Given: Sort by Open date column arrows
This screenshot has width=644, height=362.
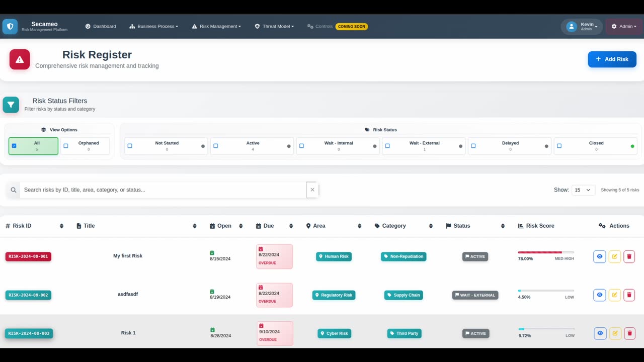Looking at the screenshot, I should (x=240, y=226).
